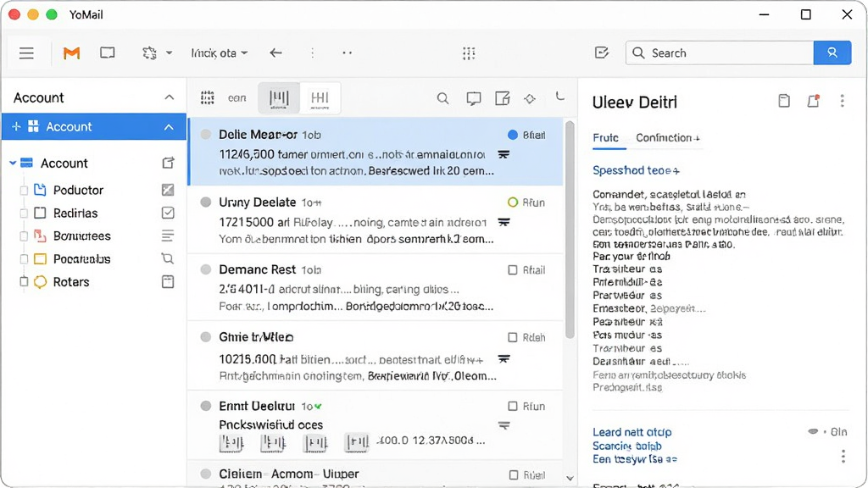Click the dotted grid icon in the list toolbar

tap(208, 98)
